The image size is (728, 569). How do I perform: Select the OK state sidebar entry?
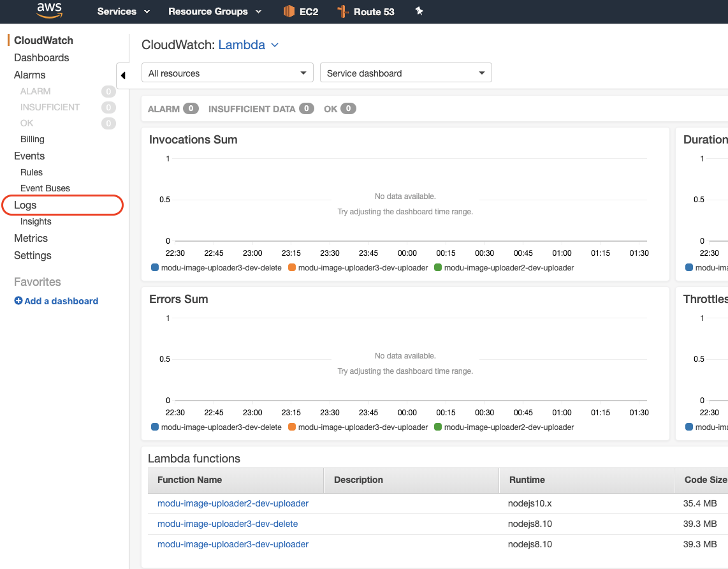tap(27, 123)
